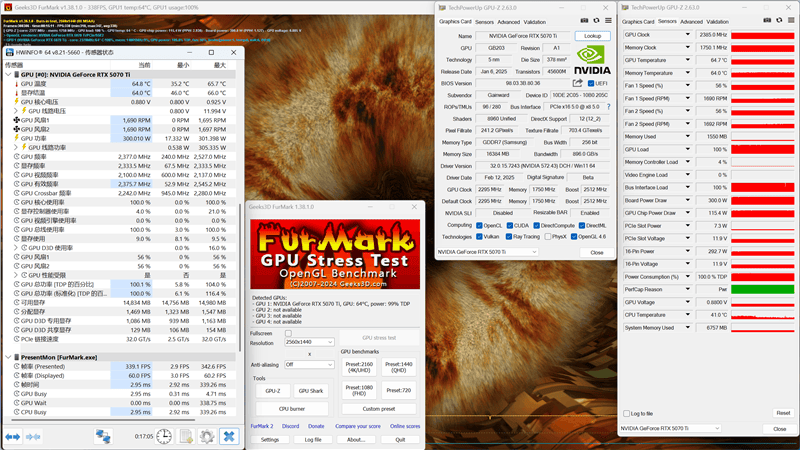Start Preset:1080 (FHD) benchmark
The width and height of the screenshot is (800, 450).
click(359, 390)
